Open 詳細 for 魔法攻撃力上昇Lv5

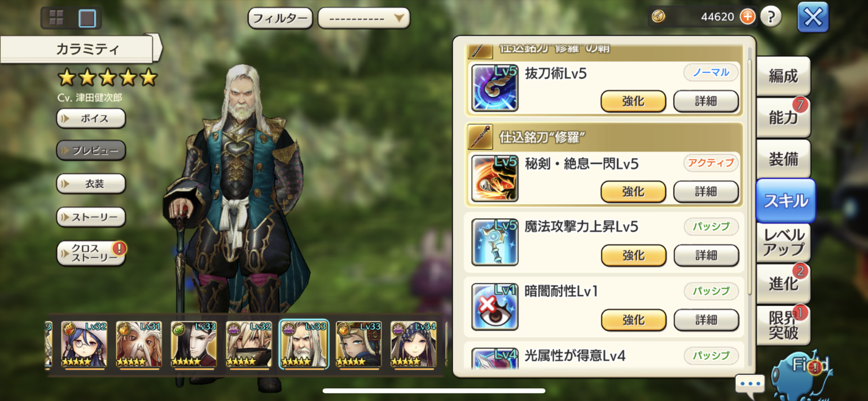pyautogui.click(x=706, y=255)
